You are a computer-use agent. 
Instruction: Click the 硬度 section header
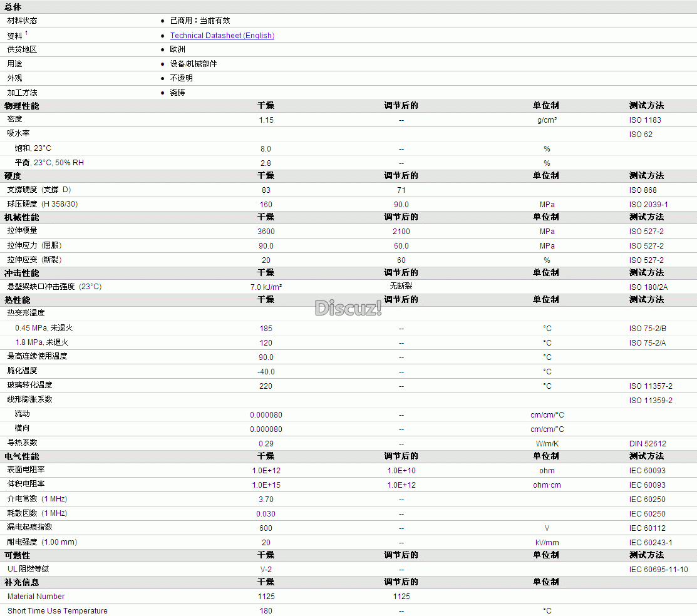tap(13, 176)
